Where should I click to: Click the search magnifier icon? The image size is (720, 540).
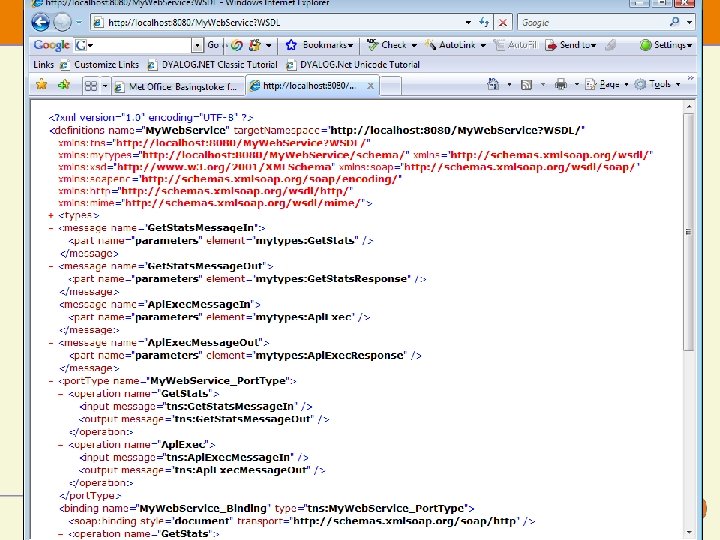tap(674, 22)
